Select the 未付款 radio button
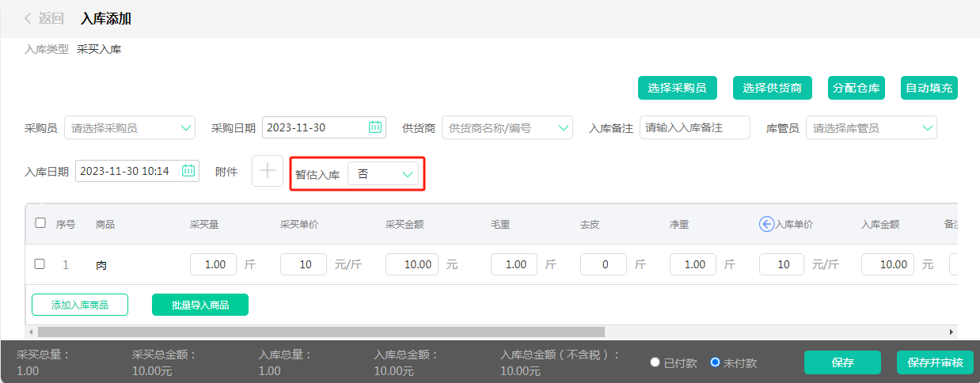The width and height of the screenshot is (980, 383). pos(715,362)
